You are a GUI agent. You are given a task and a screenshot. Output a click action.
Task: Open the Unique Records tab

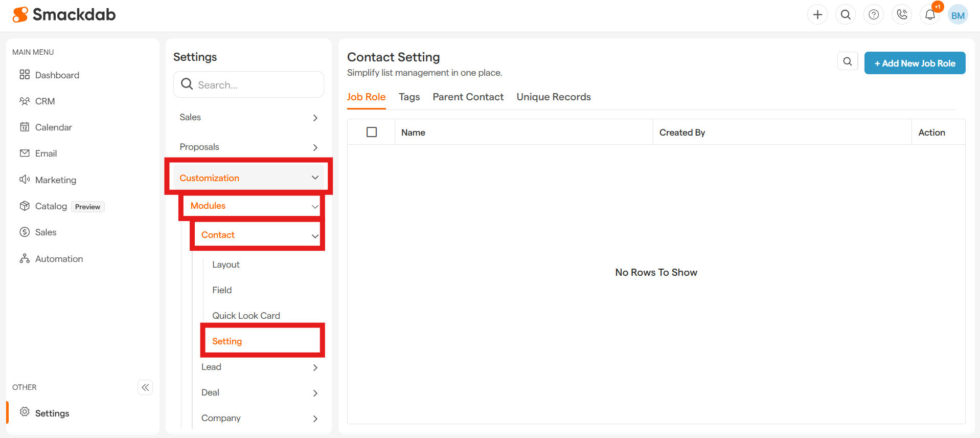click(x=553, y=97)
